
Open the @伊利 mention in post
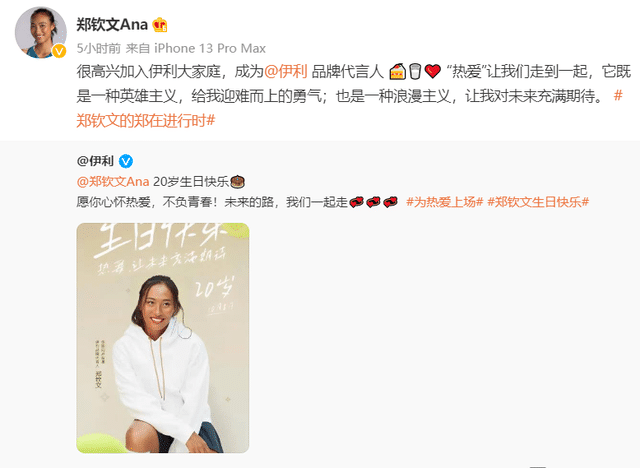pyautogui.click(x=285, y=71)
